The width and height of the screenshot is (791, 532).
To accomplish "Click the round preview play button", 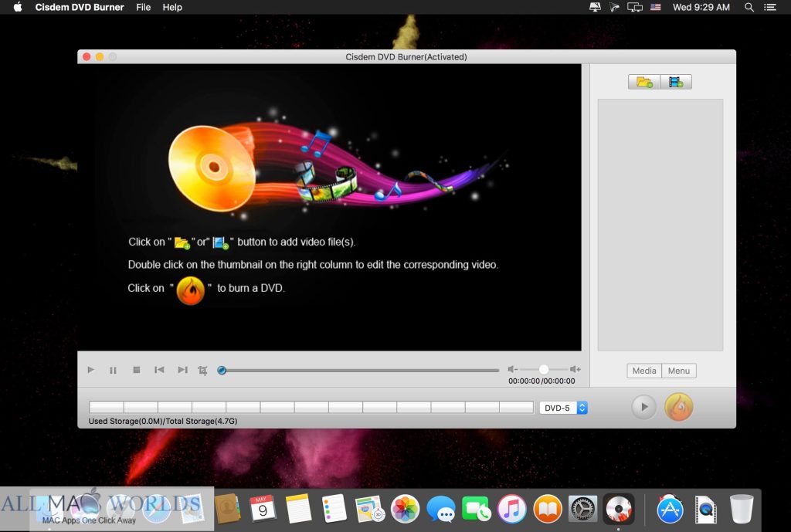I will pyautogui.click(x=643, y=407).
